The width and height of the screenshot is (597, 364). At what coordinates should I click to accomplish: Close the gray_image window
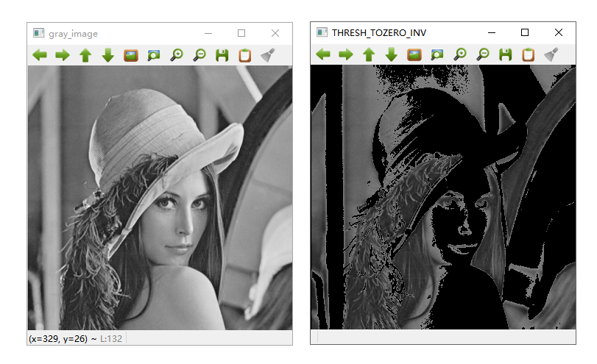pyautogui.click(x=275, y=34)
